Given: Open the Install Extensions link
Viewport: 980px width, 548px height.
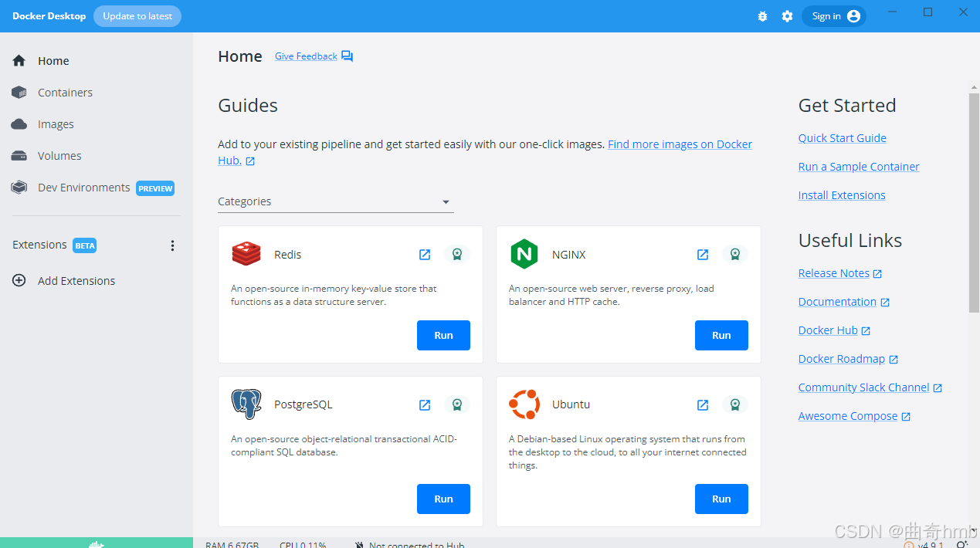Looking at the screenshot, I should pyautogui.click(x=842, y=195).
